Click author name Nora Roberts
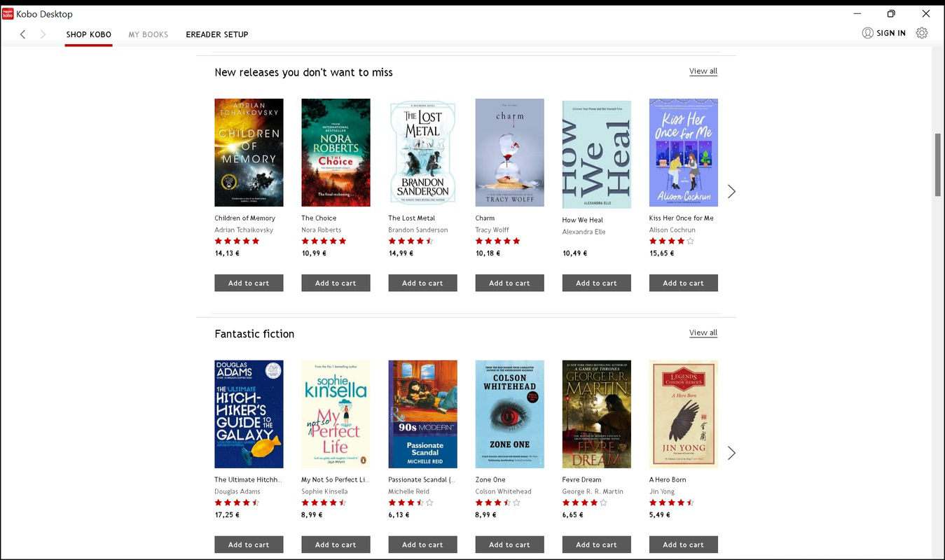Viewport: 945px width, 560px height. coord(322,230)
